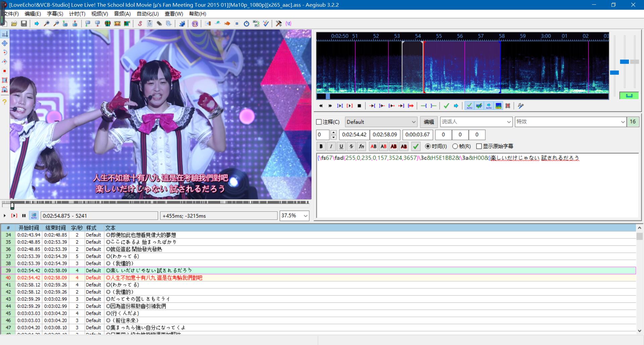This screenshot has width=644, height=345.
Task: Zoom out the video with magnifier minus
Action: pyautogui.click(x=56, y=23)
